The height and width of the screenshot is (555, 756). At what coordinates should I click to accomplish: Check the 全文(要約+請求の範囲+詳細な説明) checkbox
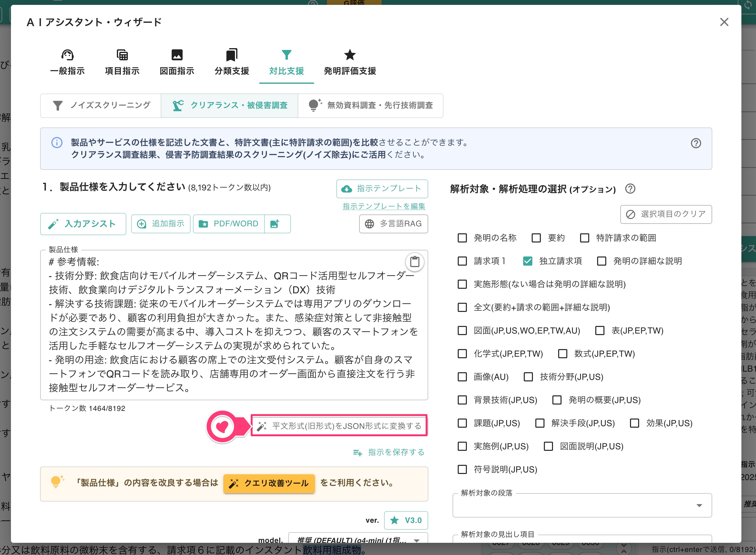tap(462, 308)
